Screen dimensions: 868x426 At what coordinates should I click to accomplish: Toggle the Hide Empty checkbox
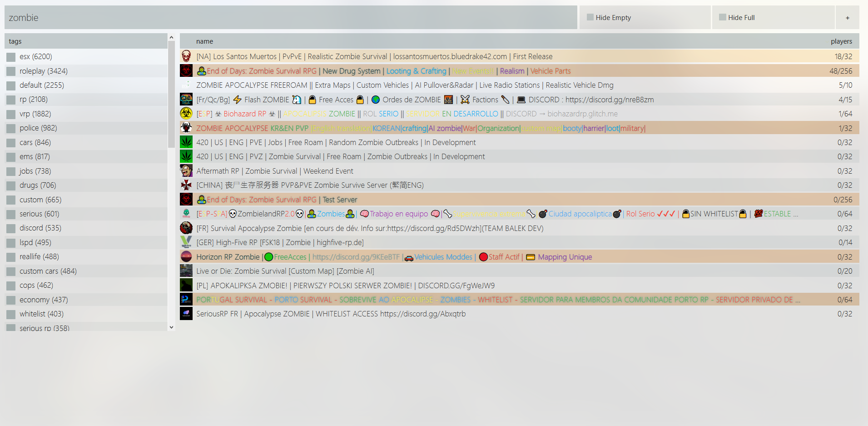(590, 17)
